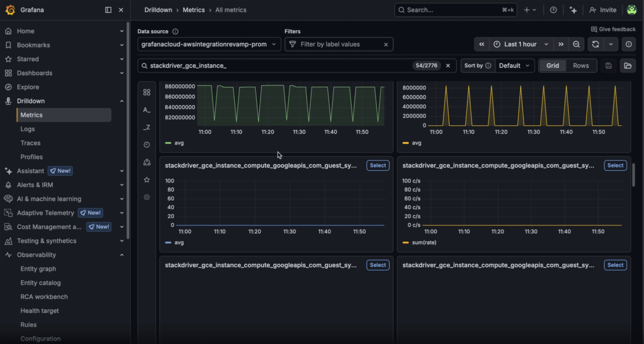Clear the metric search text

click(448, 66)
